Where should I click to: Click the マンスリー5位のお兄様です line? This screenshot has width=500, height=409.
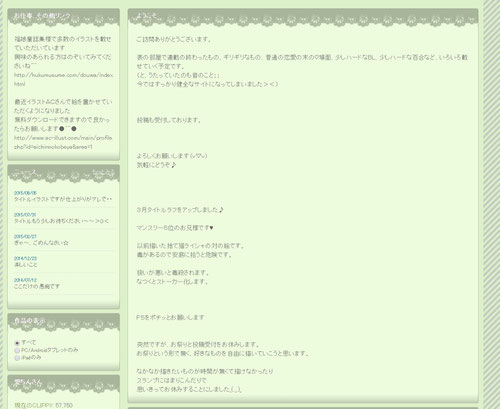click(x=175, y=228)
